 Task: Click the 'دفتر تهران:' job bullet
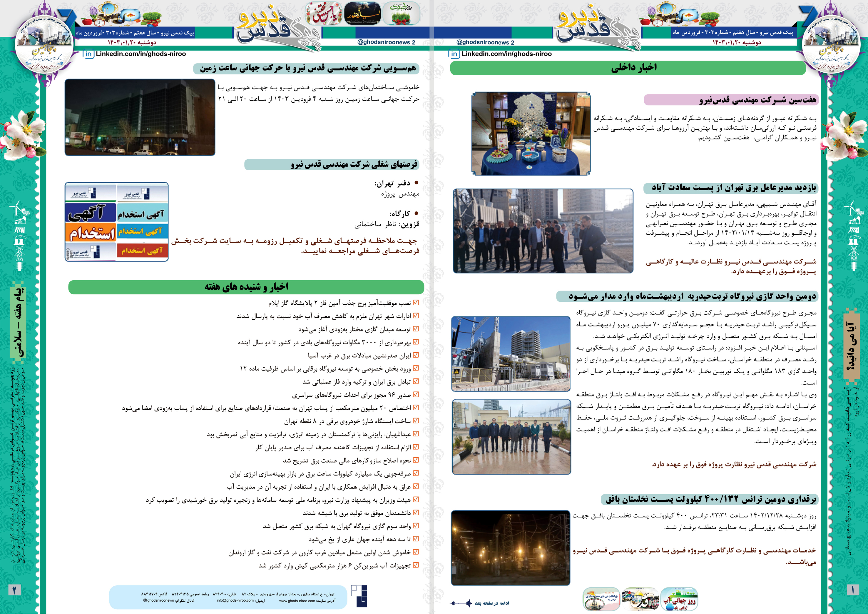pos(396,183)
